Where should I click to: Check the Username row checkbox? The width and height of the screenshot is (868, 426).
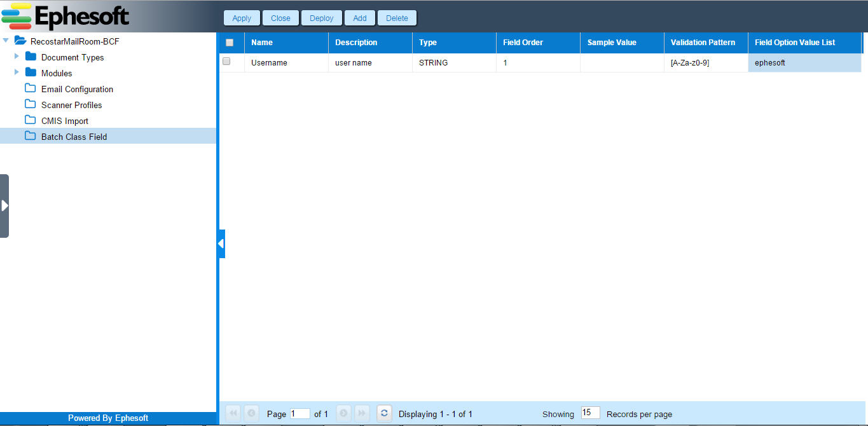tap(226, 62)
